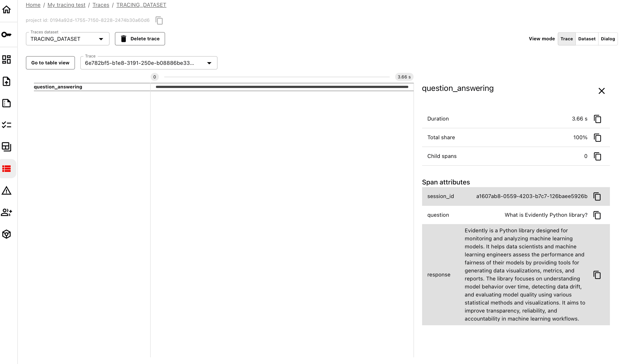This screenshot has width=626, height=364.
Task: Open the Trace ID dropdown
Action: 149,63
